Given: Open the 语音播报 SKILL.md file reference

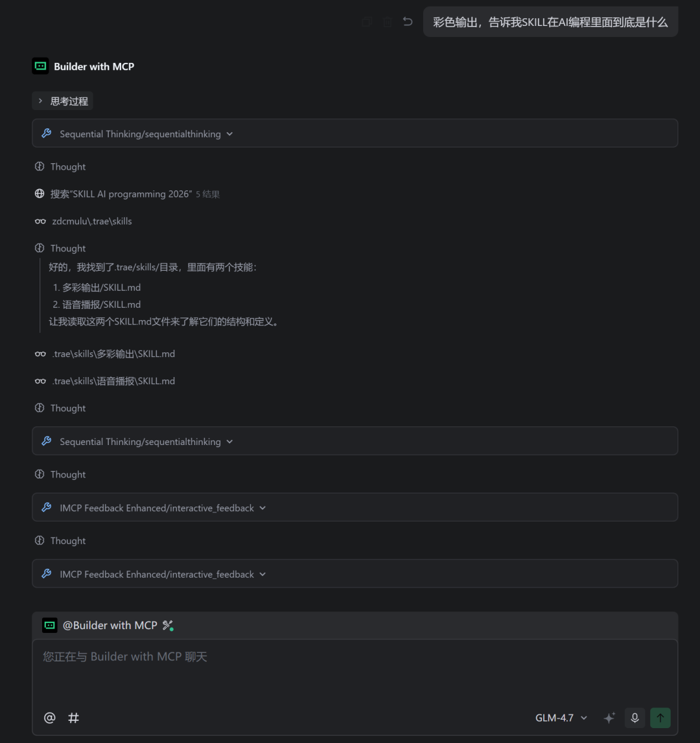Looking at the screenshot, I should tap(113, 381).
